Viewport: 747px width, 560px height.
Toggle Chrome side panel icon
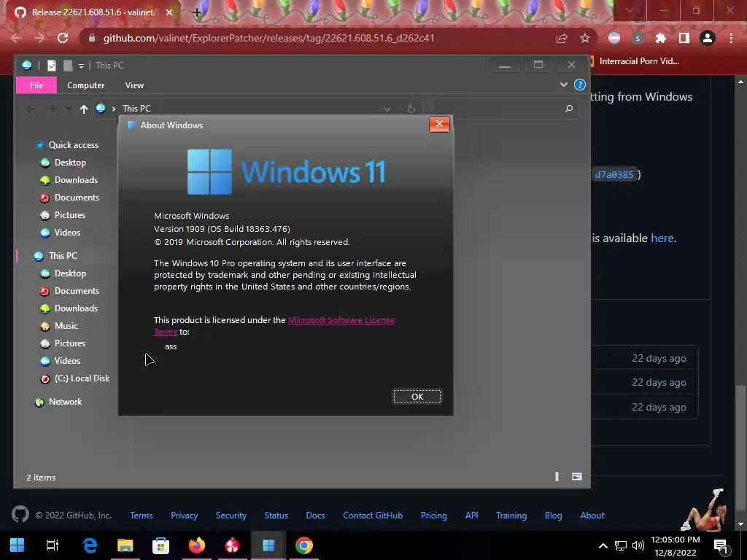pyautogui.click(x=684, y=38)
